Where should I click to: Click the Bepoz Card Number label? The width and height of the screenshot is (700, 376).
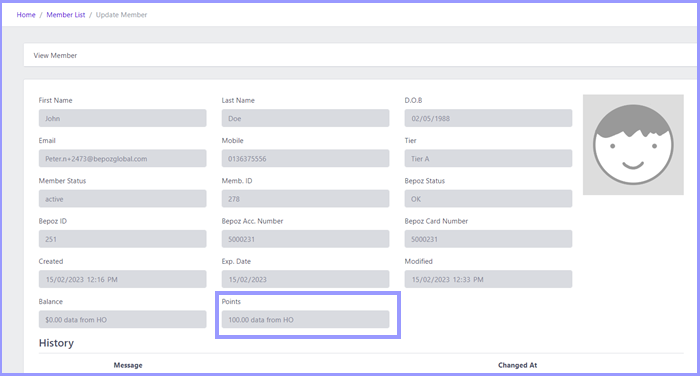coord(436,221)
